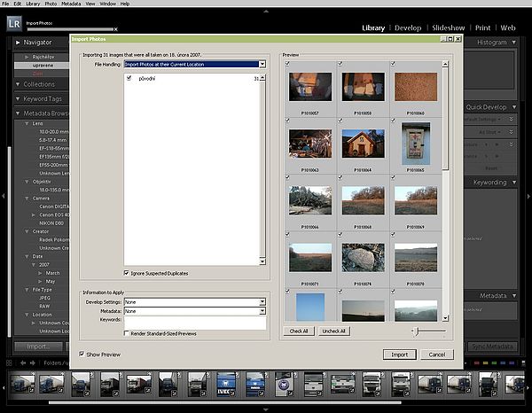532x413 pixels.
Task: Click the Import button in dialog
Action: click(x=400, y=354)
